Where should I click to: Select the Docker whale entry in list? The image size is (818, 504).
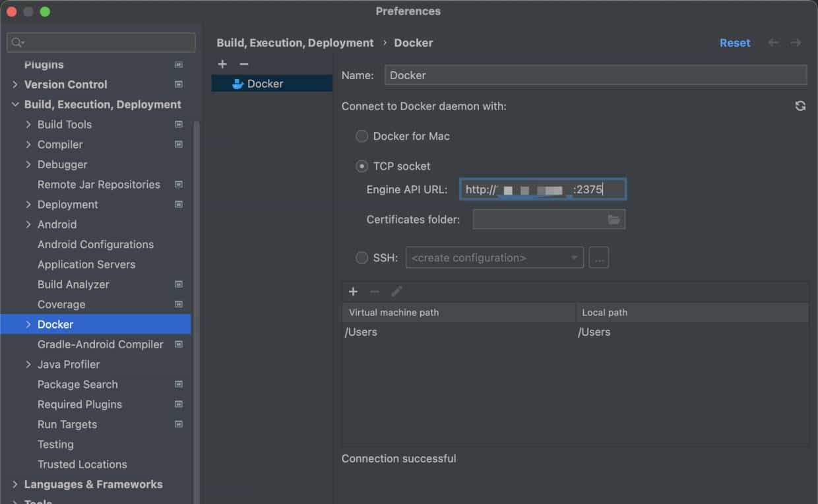click(x=265, y=84)
